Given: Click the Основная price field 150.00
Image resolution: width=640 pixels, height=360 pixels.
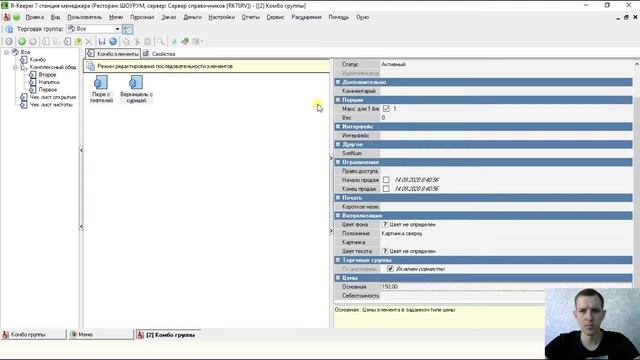Looking at the screenshot, I should tap(462, 287).
